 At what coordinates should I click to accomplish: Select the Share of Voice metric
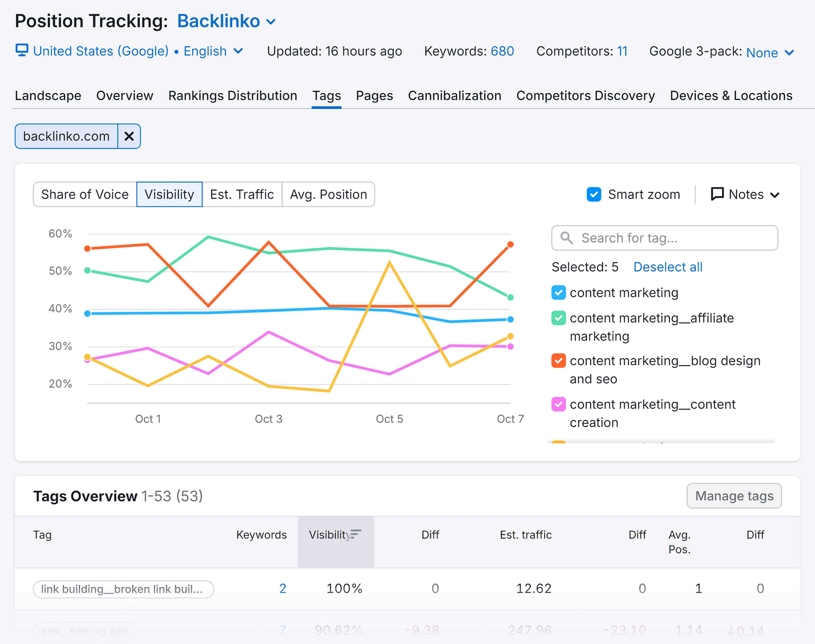[84, 194]
